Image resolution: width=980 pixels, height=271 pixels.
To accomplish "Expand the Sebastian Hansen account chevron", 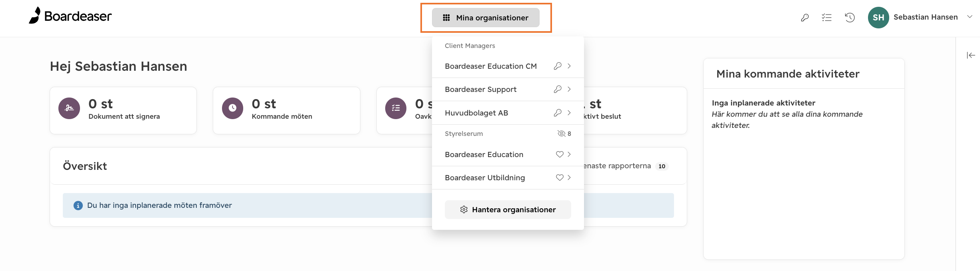I will pyautogui.click(x=970, y=17).
